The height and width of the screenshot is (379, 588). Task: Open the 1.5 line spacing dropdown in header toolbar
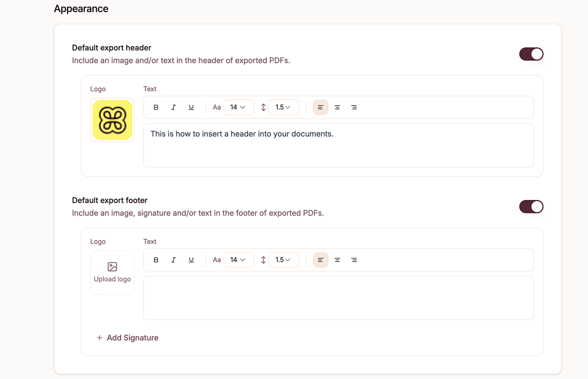point(283,107)
